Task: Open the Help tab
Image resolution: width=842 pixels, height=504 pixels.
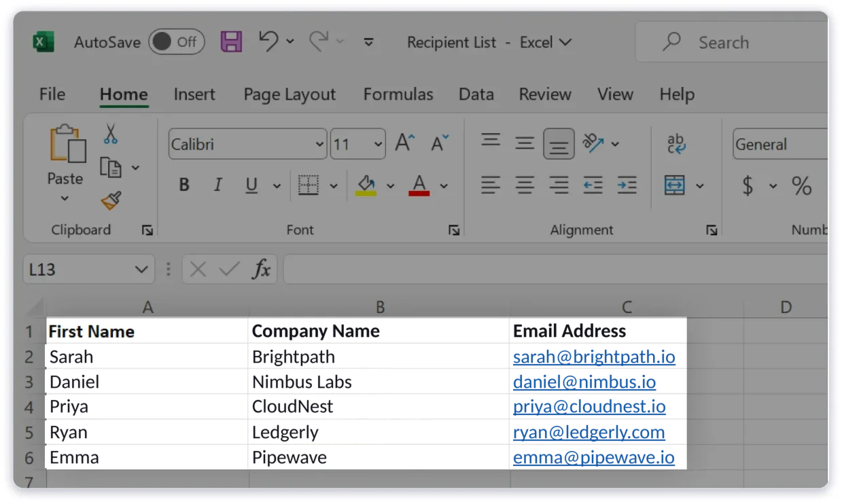Action: pyautogui.click(x=677, y=94)
